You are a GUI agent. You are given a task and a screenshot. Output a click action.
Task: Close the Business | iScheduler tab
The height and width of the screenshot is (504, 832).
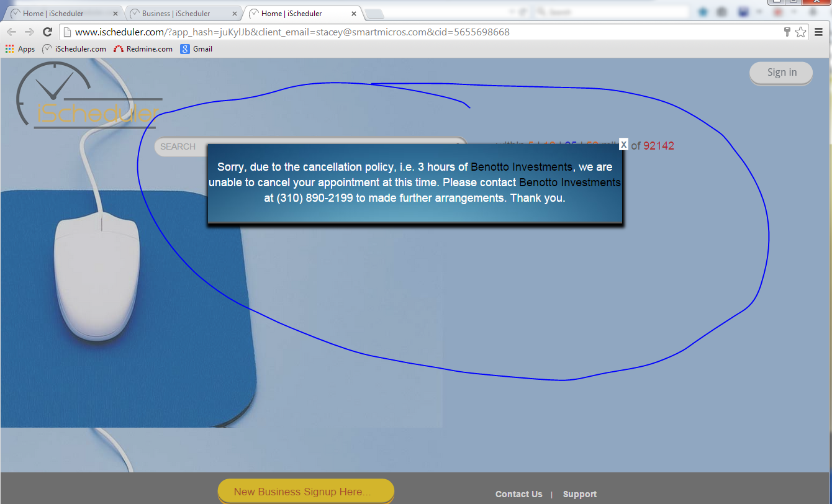[x=235, y=14]
